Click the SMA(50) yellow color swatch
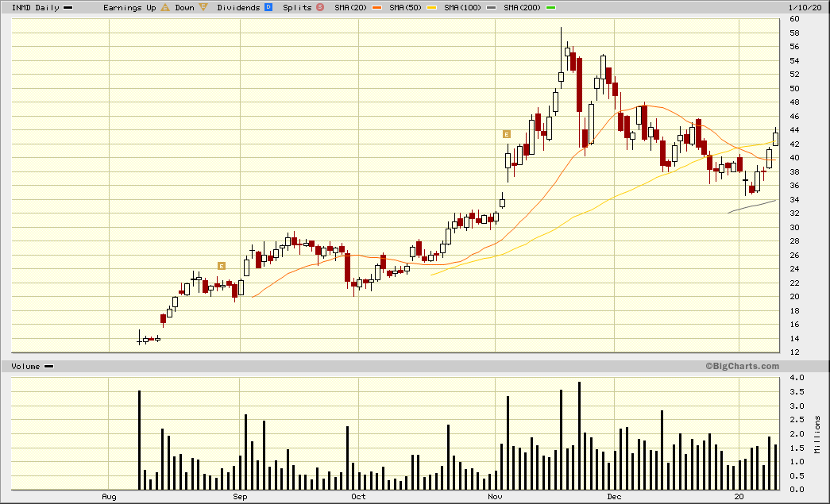 431,7
